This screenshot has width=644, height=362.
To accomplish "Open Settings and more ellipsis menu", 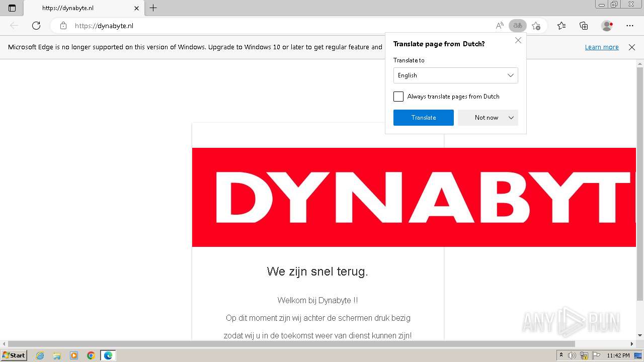I will (630, 26).
